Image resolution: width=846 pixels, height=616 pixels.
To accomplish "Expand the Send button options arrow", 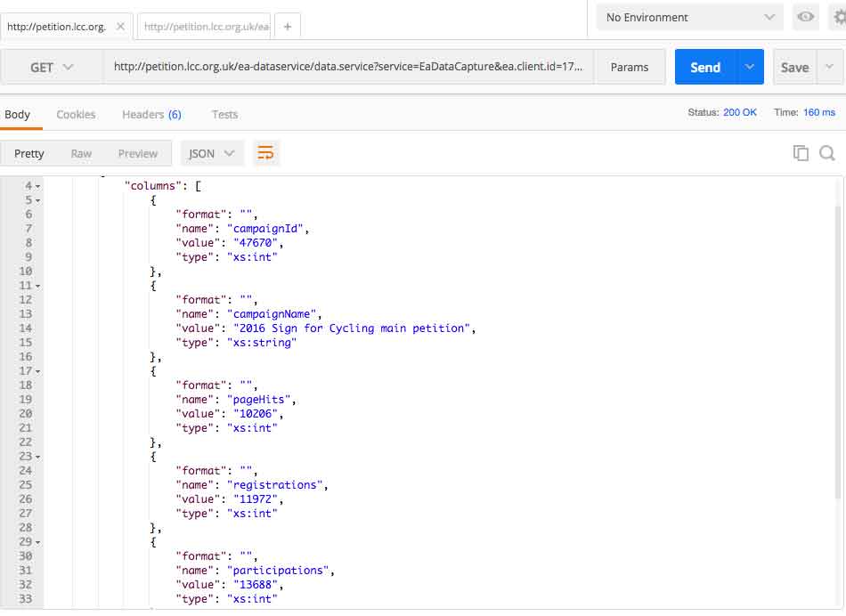I will (750, 67).
